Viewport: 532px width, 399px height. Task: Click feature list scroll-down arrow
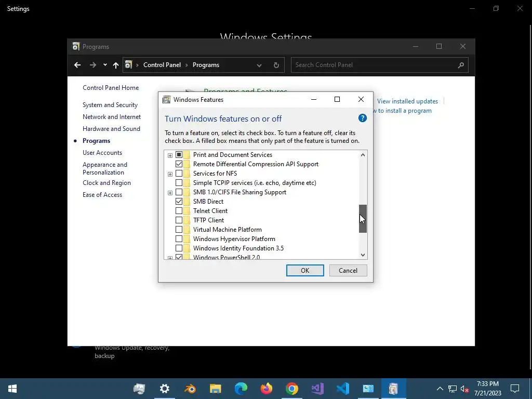(x=363, y=255)
